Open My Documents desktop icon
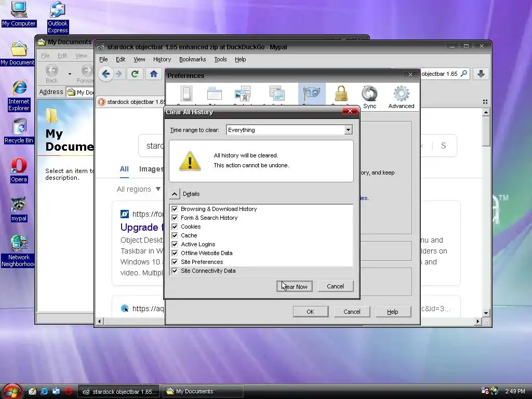 coord(18,54)
